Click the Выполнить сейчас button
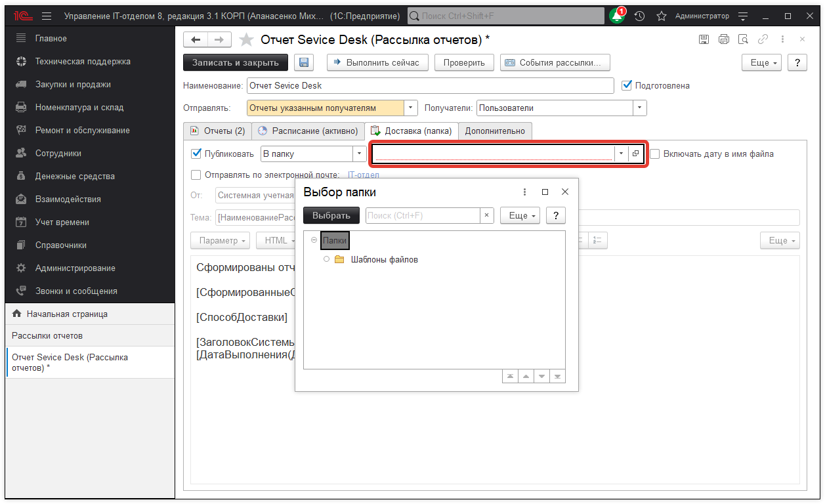 pos(377,62)
